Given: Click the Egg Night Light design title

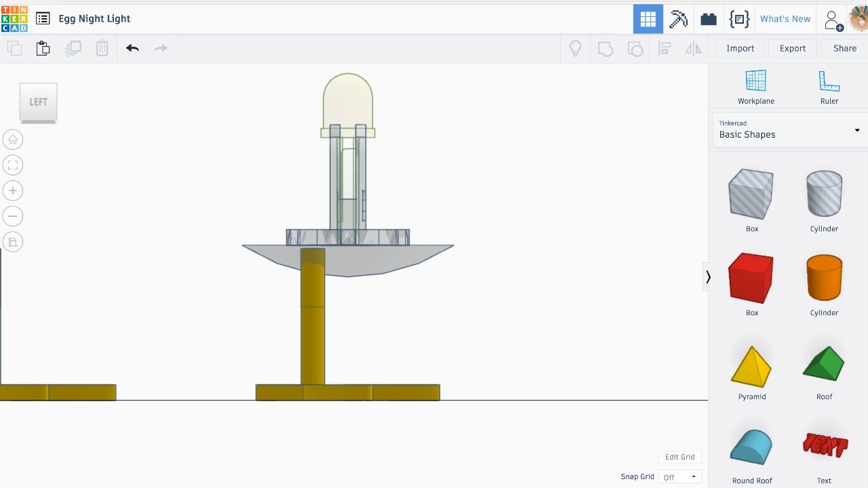Looking at the screenshot, I should point(94,19).
